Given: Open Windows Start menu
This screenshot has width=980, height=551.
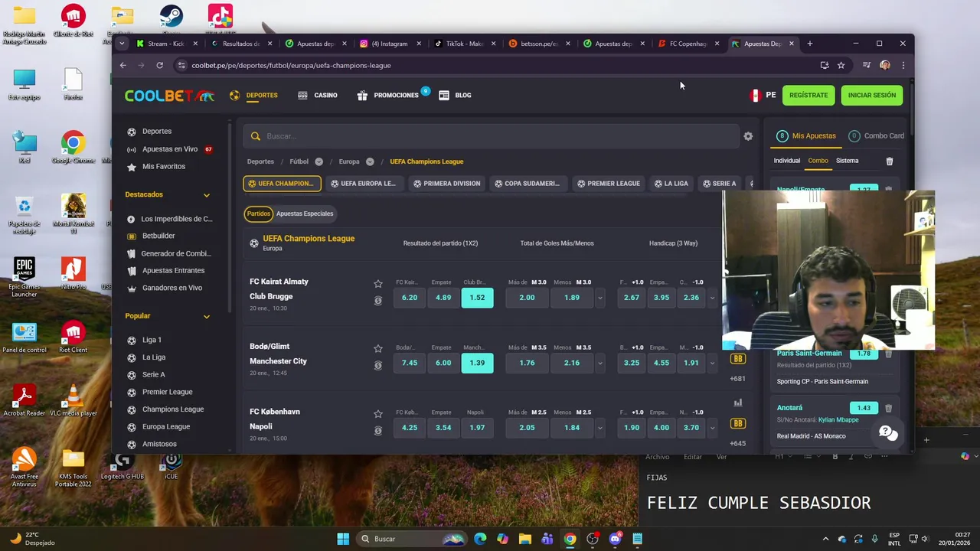Looking at the screenshot, I should (343, 539).
